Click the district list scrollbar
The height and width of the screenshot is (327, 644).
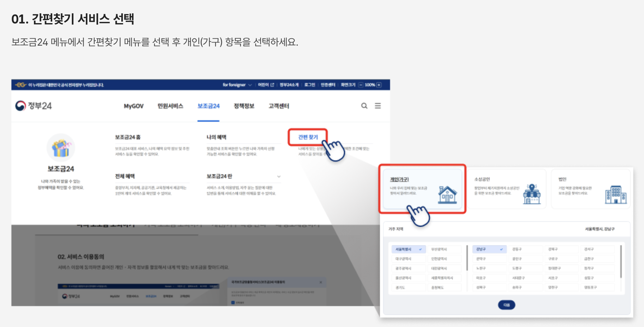pyautogui.click(x=621, y=262)
